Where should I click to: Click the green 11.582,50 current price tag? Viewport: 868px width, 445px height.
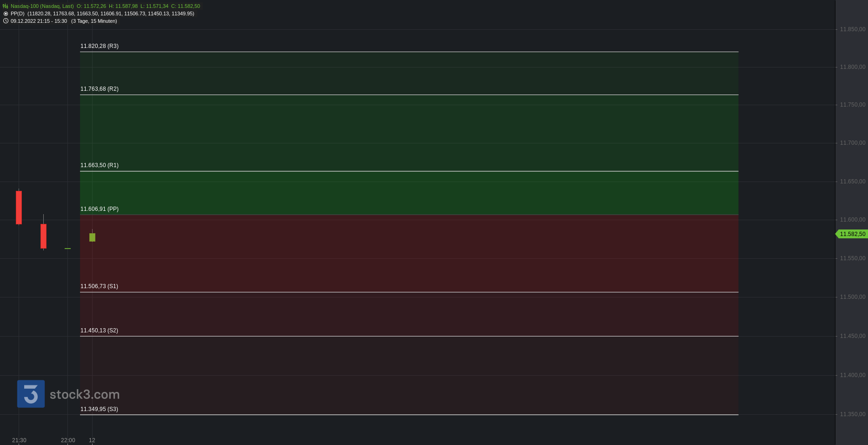click(851, 234)
